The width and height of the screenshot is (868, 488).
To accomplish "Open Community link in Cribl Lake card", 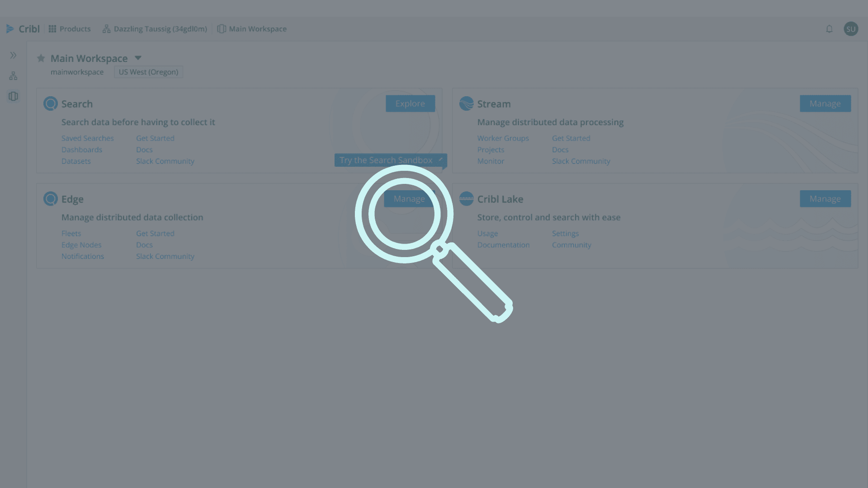I will coord(571,245).
